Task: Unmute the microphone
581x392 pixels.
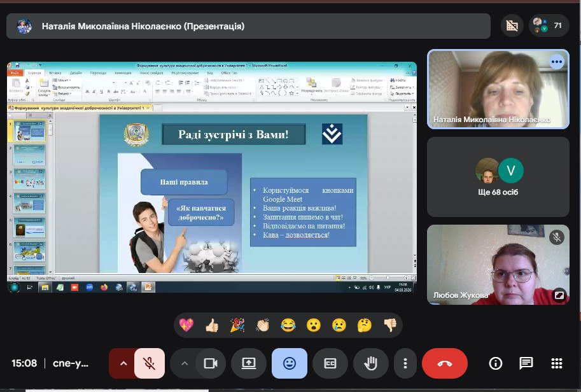Action: pos(150,363)
